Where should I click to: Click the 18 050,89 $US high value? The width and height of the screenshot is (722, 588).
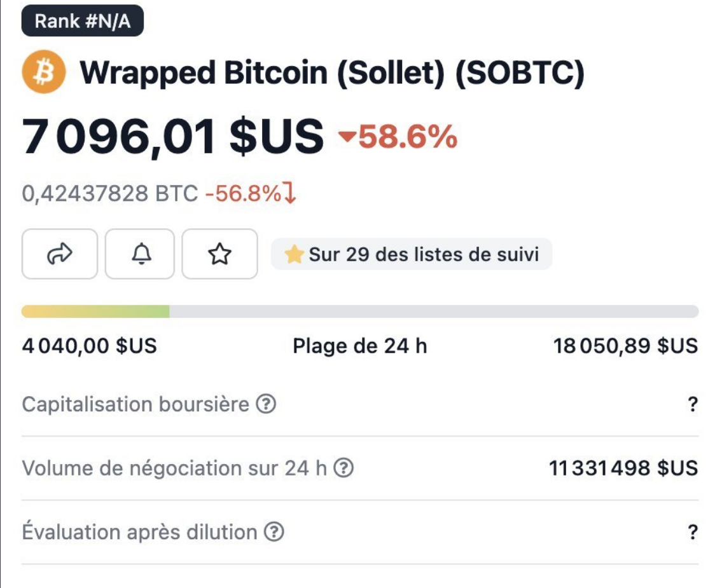(x=625, y=346)
